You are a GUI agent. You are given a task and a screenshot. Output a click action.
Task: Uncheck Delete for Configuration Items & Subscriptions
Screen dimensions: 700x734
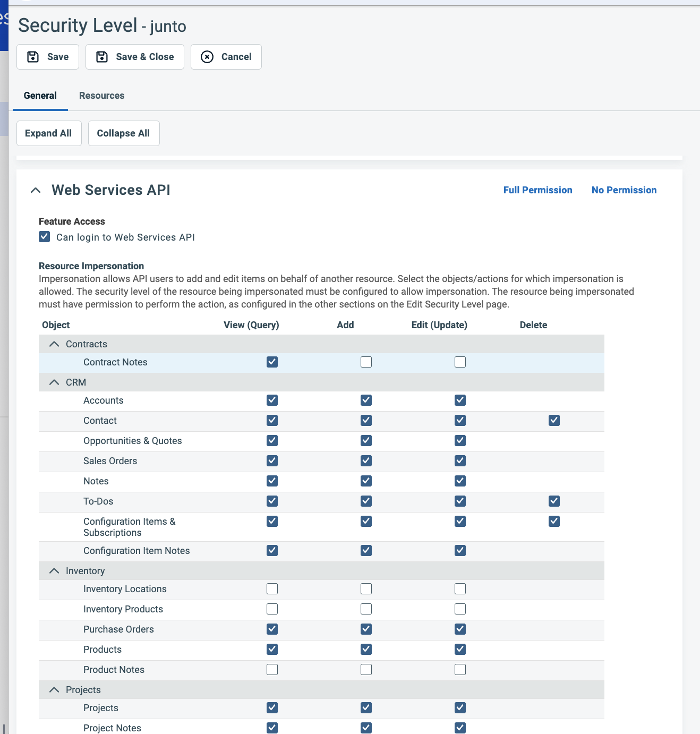coord(554,522)
